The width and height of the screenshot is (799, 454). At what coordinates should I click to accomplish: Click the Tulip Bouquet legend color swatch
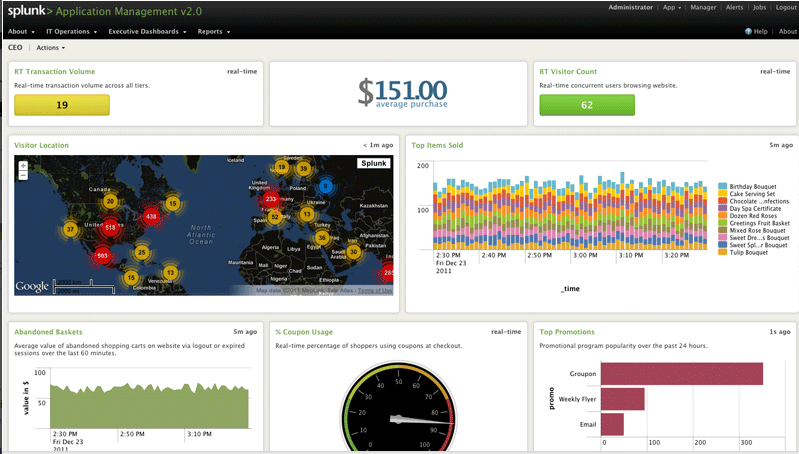coord(722,252)
